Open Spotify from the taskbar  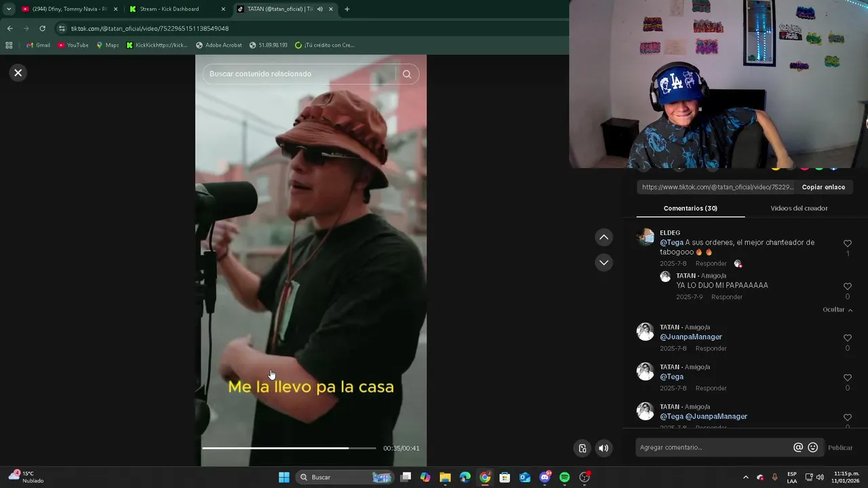(564, 477)
